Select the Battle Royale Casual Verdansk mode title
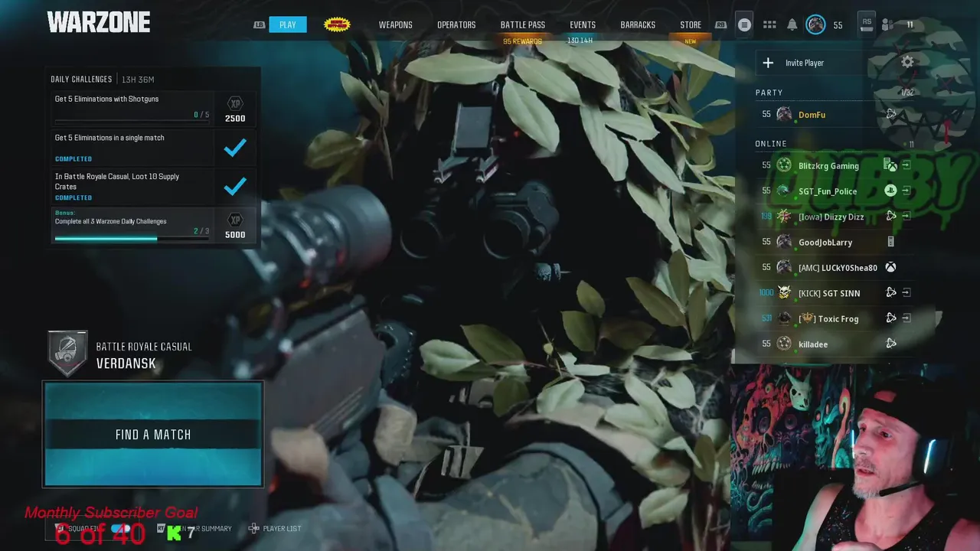 tap(144, 355)
